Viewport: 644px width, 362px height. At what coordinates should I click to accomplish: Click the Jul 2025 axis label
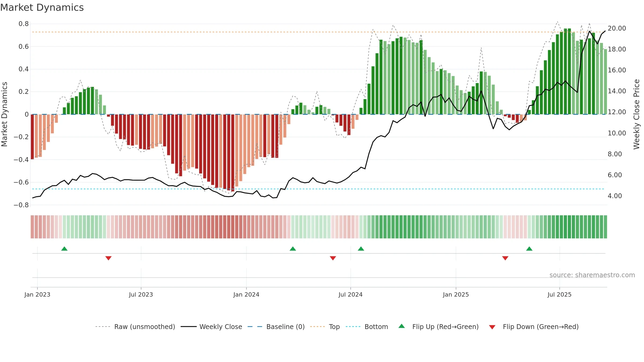click(x=559, y=294)
